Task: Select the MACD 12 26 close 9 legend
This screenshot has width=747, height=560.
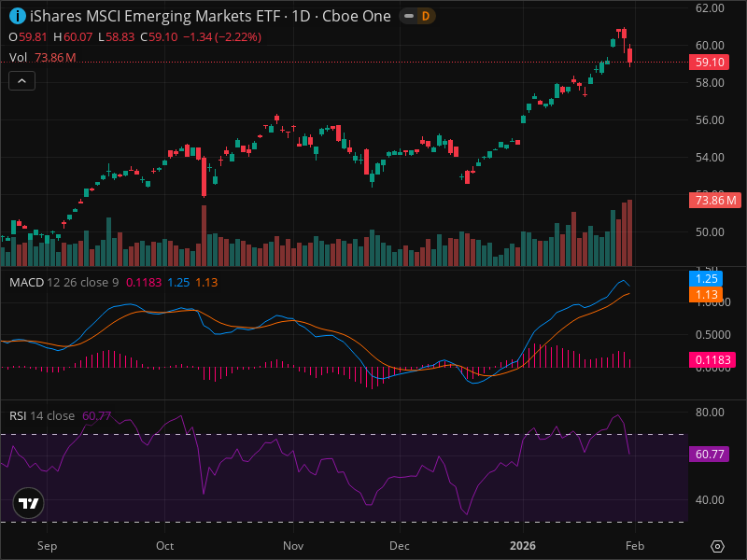Action: click(64, 283)
